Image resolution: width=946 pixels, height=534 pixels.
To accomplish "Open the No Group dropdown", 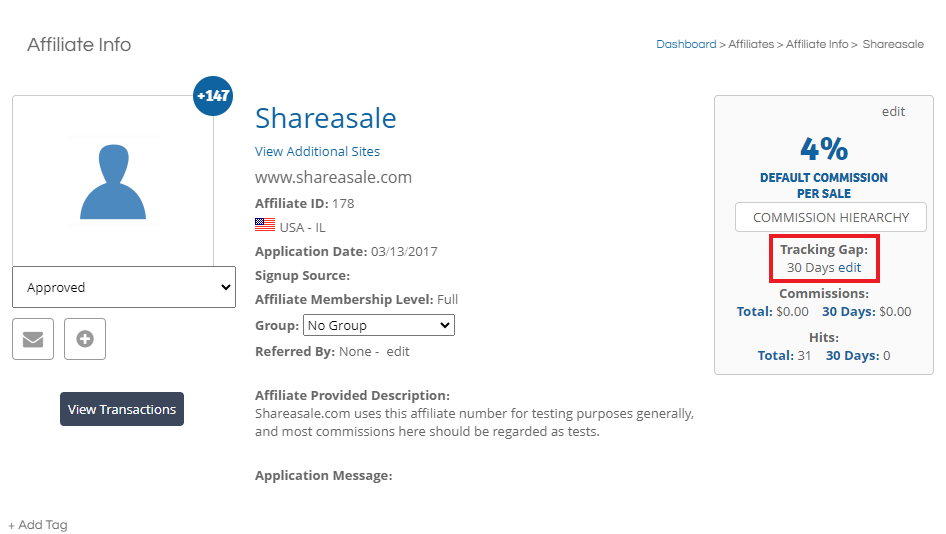I will point(379,325).
